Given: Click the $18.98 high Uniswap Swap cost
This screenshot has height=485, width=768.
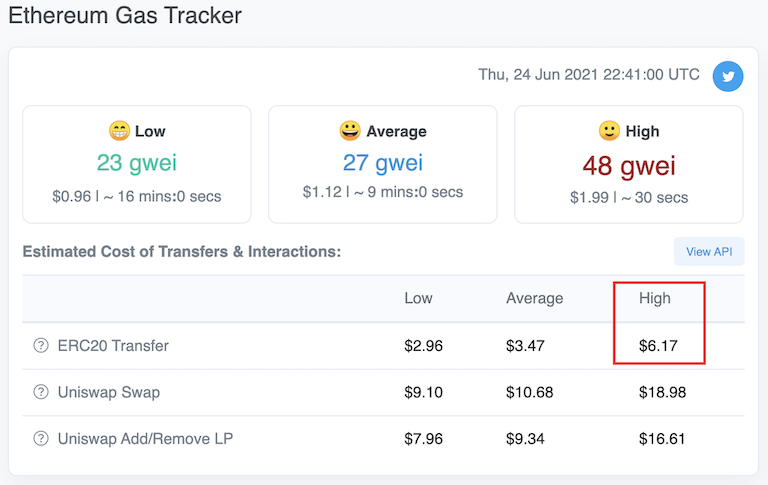Looking at the screenshot, I should (662, 392).
